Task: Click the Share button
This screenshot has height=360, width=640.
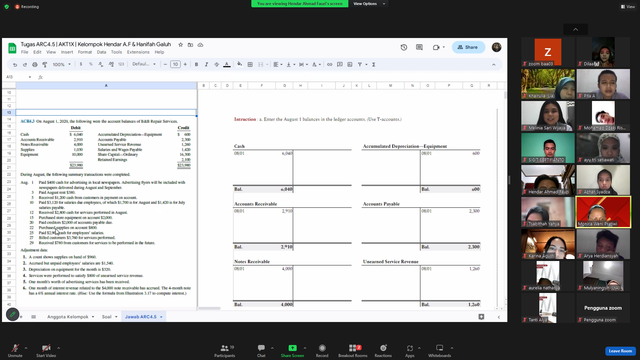Action: point(468,47)
